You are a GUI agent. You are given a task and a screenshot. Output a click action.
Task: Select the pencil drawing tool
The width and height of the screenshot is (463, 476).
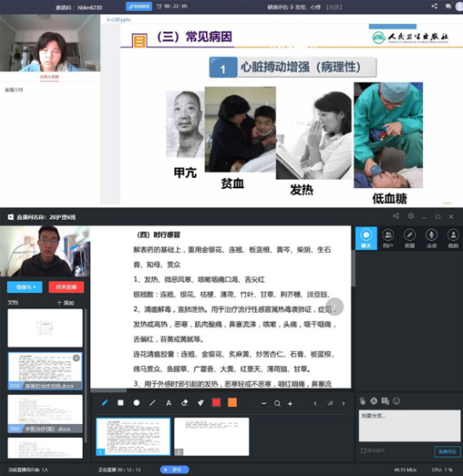click(x=105, y=403)
